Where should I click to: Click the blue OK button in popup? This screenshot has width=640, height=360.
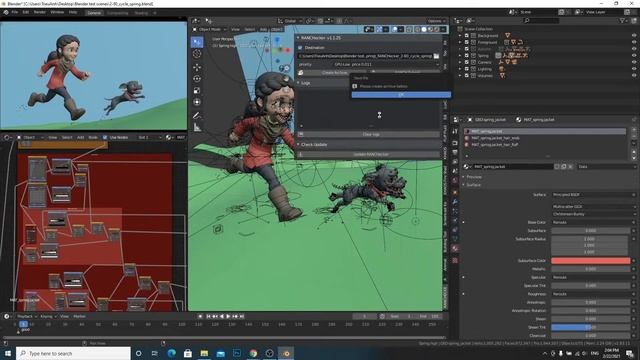pos(401,95)
